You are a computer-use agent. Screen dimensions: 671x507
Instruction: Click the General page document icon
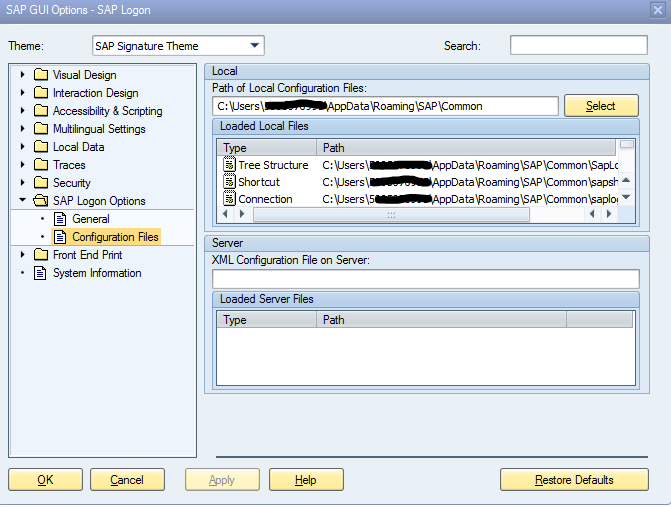(60, 219)
